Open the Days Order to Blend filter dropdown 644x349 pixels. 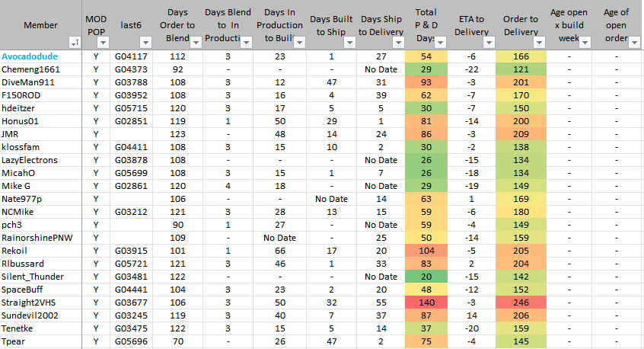[196, 43]
